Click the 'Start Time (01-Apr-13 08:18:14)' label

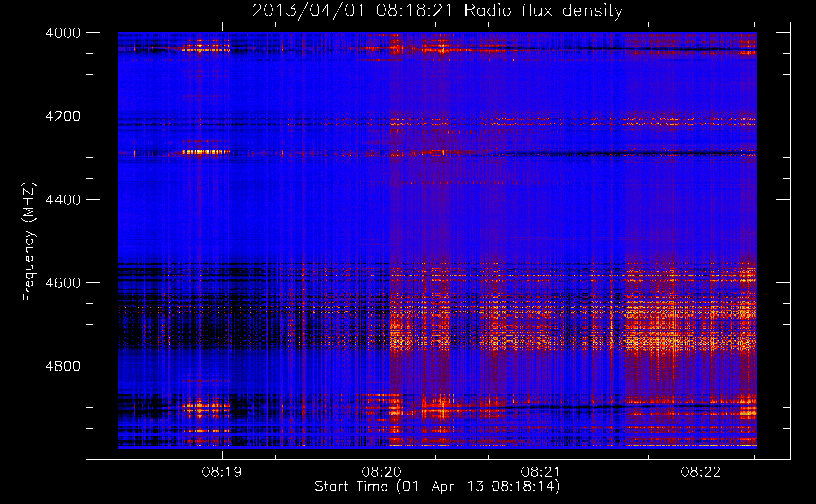pyautogui.click(x=437, y=487)
